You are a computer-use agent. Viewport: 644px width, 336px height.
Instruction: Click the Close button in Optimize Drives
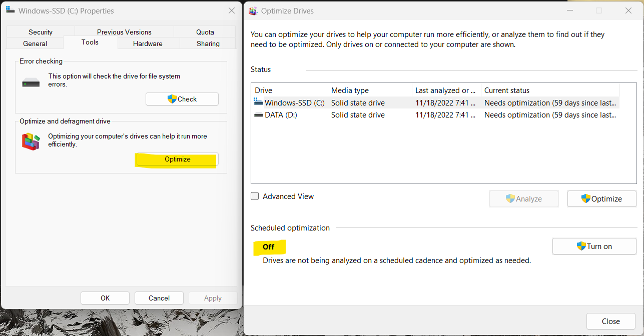coord(611,321)
